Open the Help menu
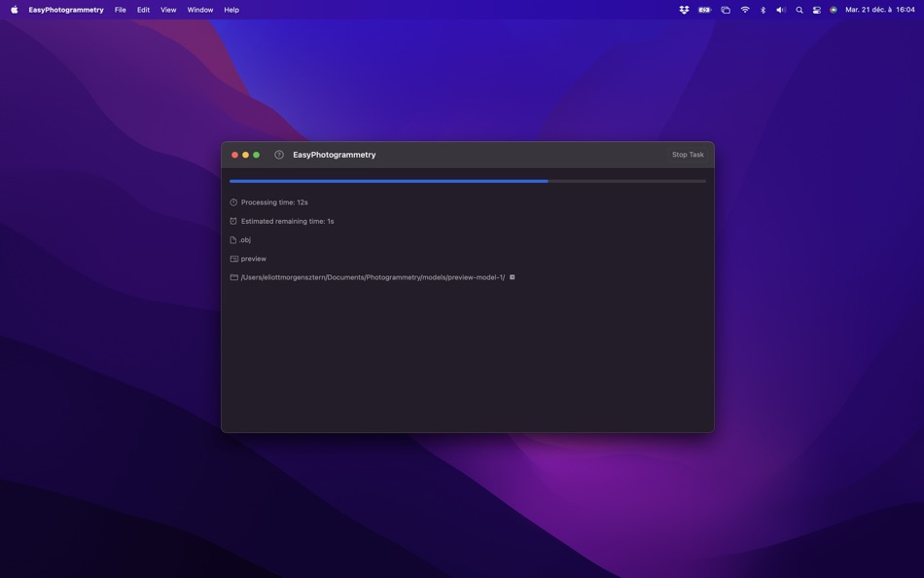 pyautogui.click(x=231, y=10)
